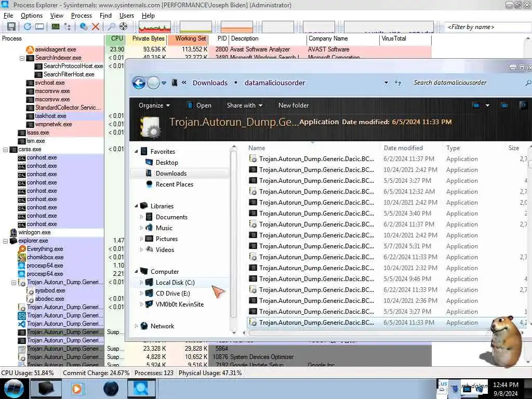
Task: Select Downloads in Favorites sidebar
Action: [171, 174]
